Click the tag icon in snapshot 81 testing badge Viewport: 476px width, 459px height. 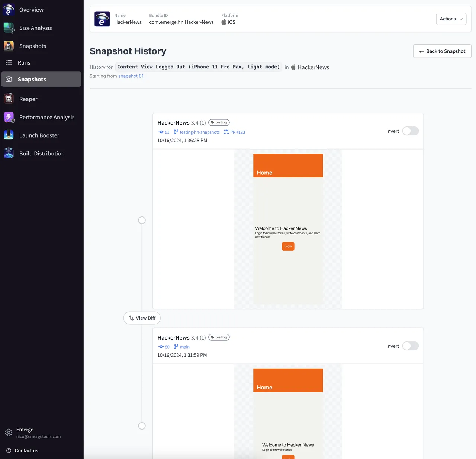click(213, 122)
